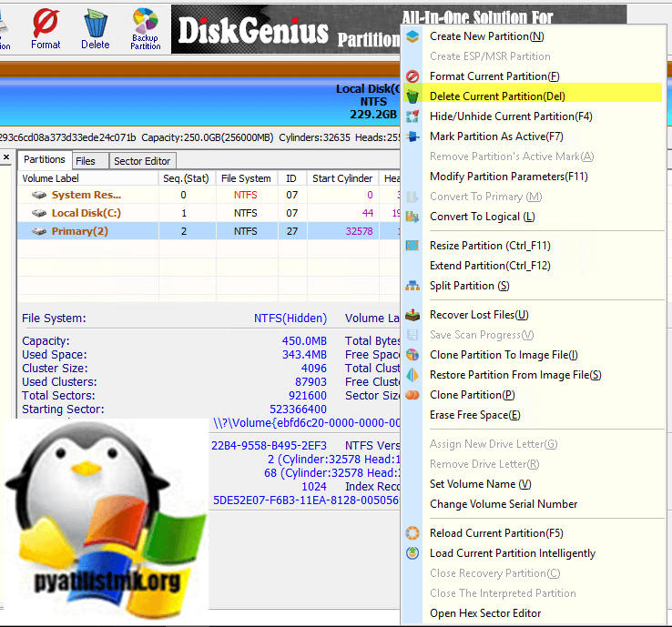Switch to the Partitions tab
The image size is (672, 627).
[x=45, y=159]
